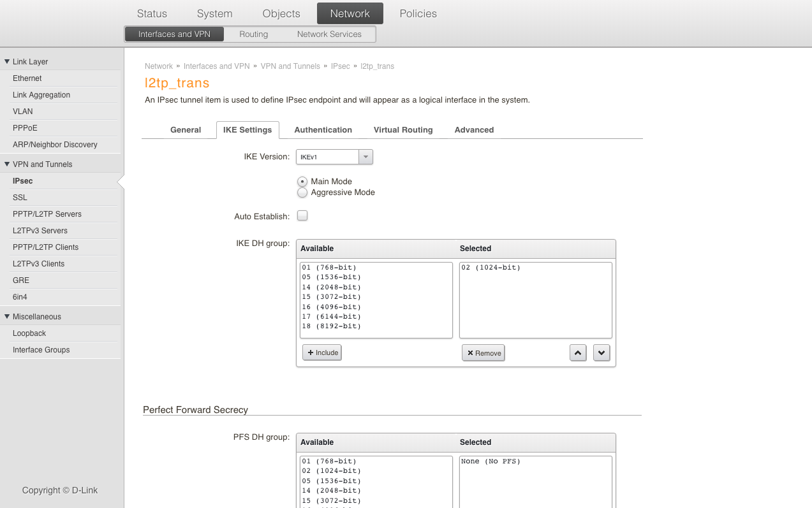Select the Aggressive Mode radio button
Viewport: 812px width, 508px height.
point(302,192)
